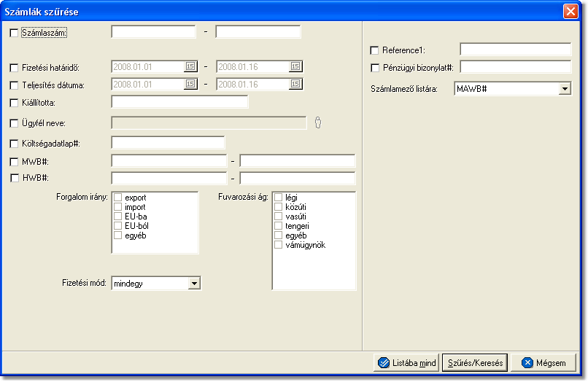Image resolution: width=588 pixels, height=382 pixels.
Task: Open calendar for Teljesítés dátuma end date
Action: pyautogui.click(x=295, y=84)
